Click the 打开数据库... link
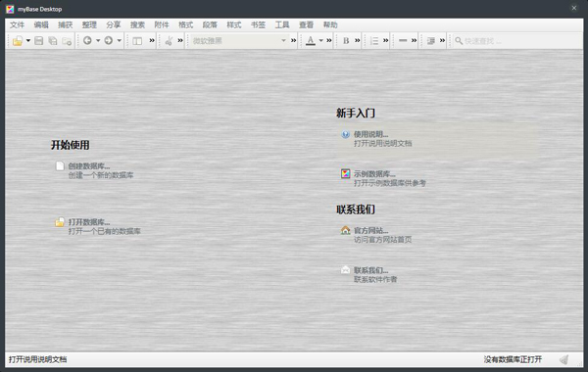 click(89, 222)
